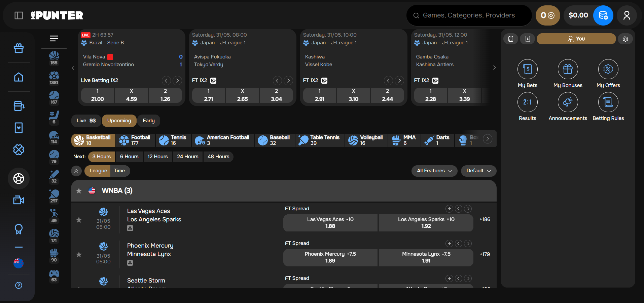Open the clover lucky games icon

click(x=19, y=149)
